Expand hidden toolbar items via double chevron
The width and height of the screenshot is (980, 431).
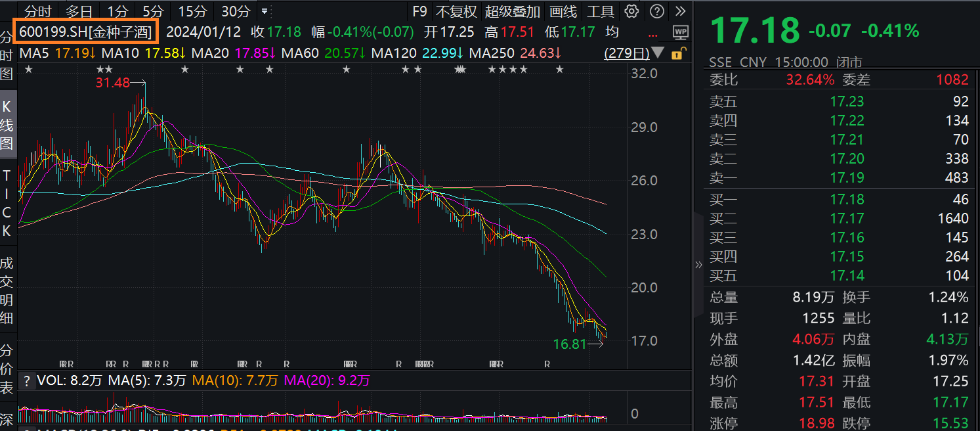tap(680, 11)
